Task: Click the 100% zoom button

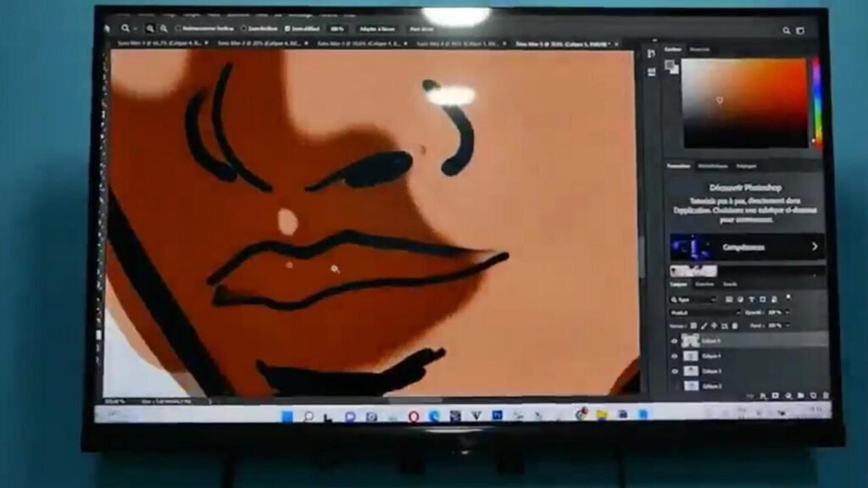Action: (x=337, y=29)
